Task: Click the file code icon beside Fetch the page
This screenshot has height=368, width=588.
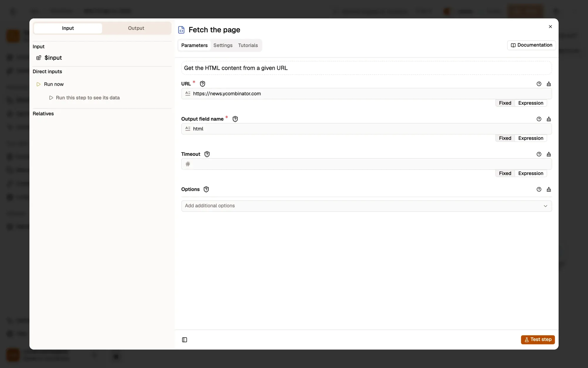Action: point(181,30)
